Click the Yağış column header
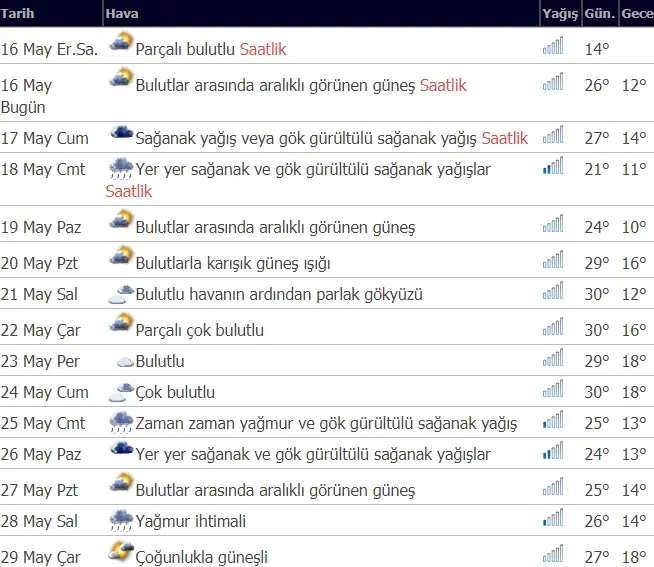This screenshot has width=654, height=567. point(560,14)
